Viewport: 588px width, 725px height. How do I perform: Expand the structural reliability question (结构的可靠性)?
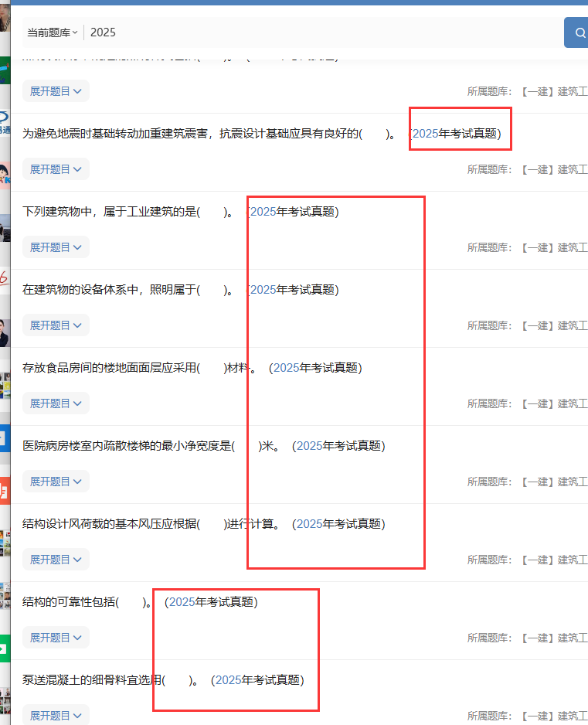click(56, 638)
